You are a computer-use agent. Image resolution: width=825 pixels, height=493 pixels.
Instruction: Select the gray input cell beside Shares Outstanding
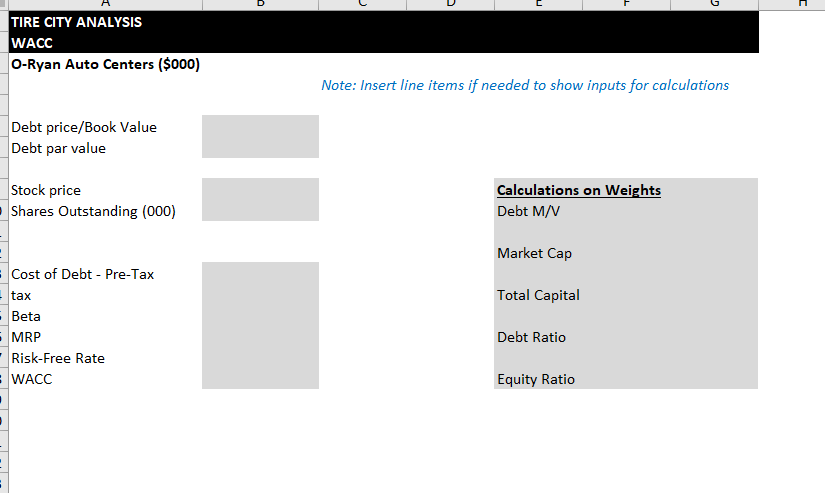coord(260,210)
